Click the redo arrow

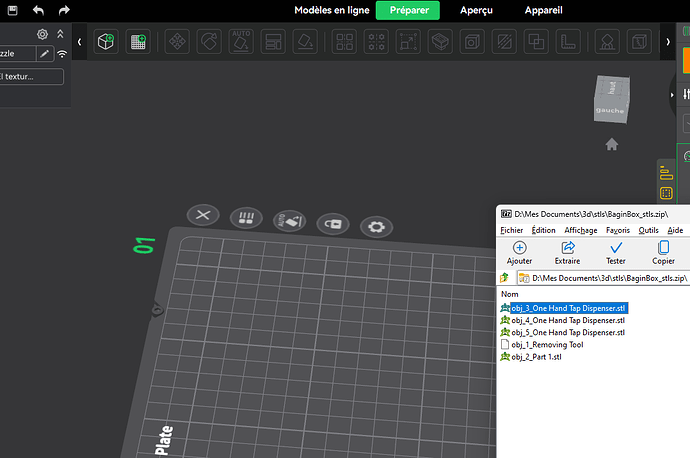point(64,10)
